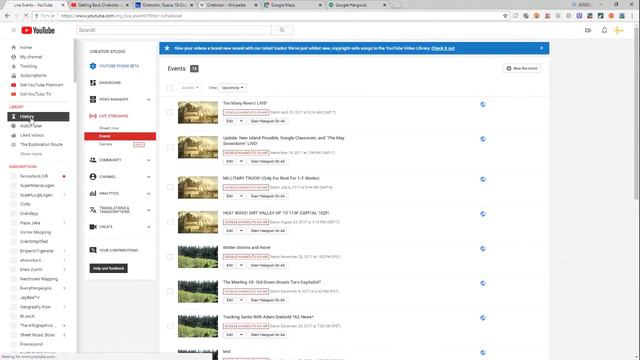Open The Exploration Route playlist

(41, 144)
